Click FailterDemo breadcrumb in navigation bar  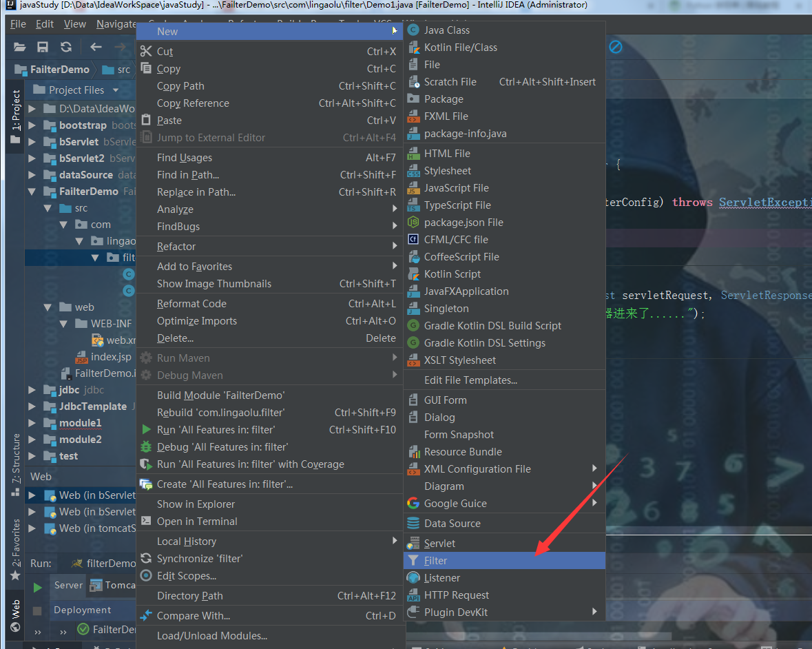pos(52,70)
